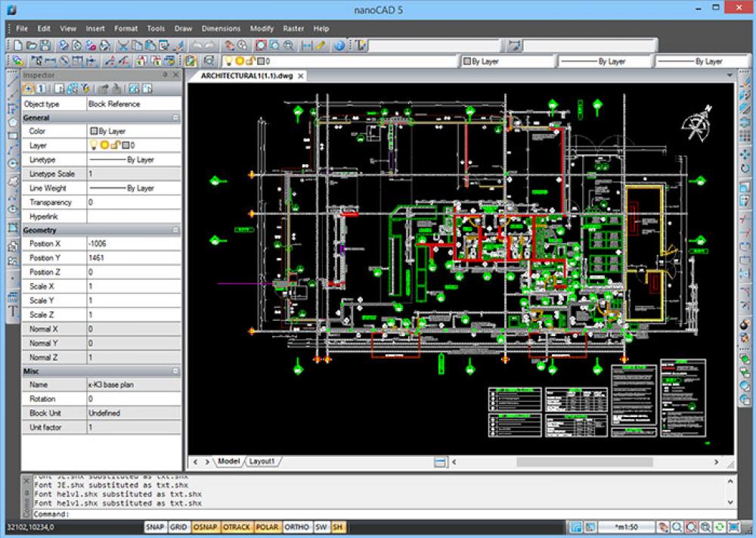The height and width of the screenshot is (538, 756).
Task: Select the lamp/bulb layer icon in Inspector
Action: point(94,145)
